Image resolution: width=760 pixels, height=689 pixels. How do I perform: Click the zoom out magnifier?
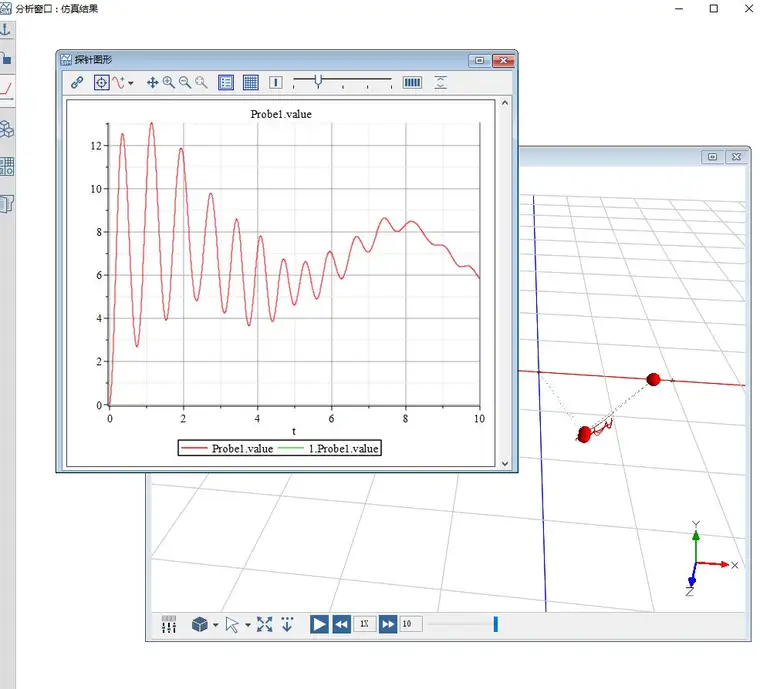(x=185, y=82)
